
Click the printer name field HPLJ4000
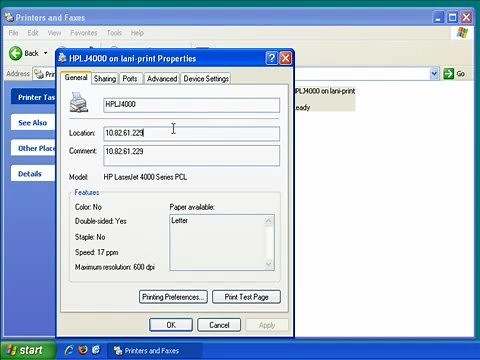191,105
